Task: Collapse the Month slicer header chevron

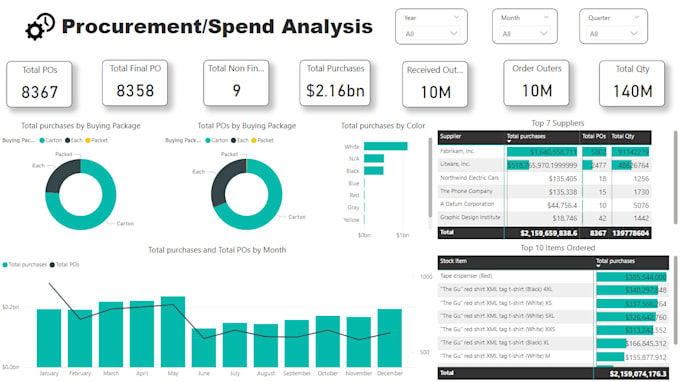Action: 546,17
